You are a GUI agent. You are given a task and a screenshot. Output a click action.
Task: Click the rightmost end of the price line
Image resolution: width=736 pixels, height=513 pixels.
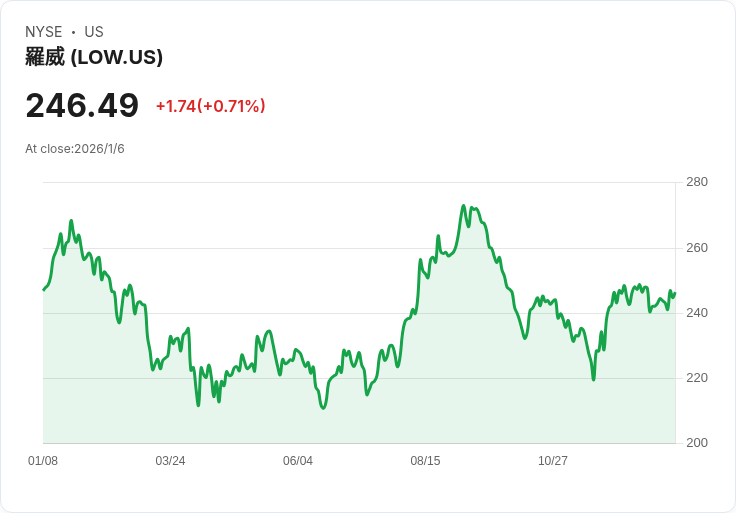click(x=675, y=293)
